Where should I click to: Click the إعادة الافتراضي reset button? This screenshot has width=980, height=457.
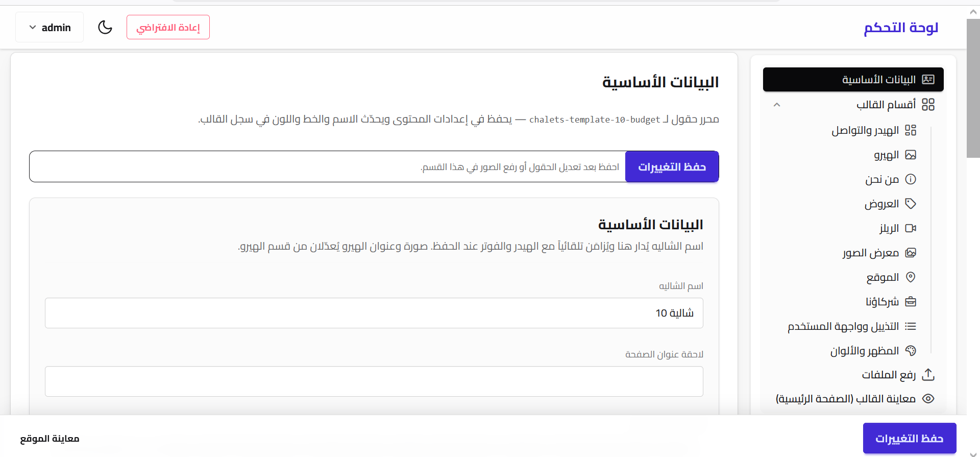tap(168, 27)
